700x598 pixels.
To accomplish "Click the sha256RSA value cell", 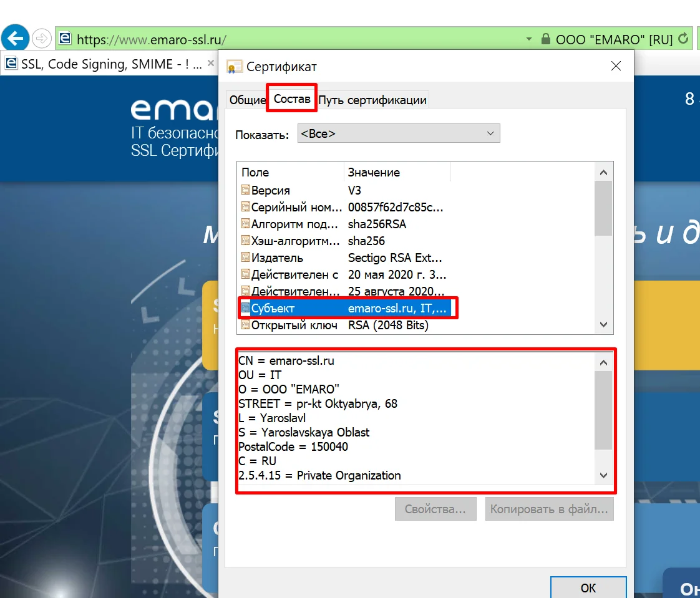I will (x=377, y=224).
